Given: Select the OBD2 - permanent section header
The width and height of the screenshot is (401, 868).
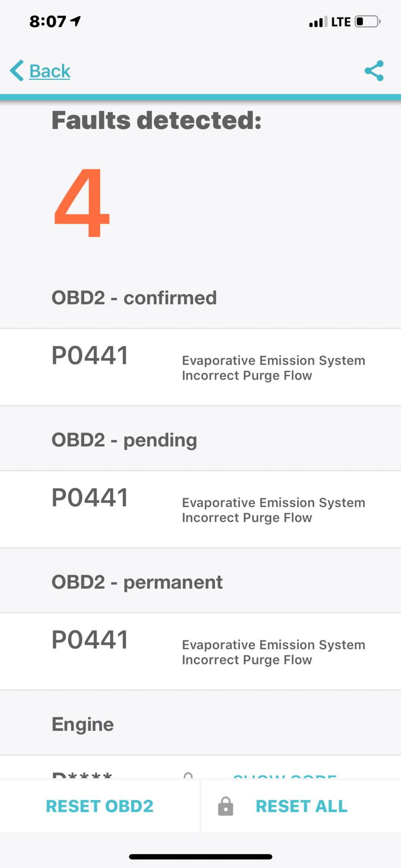Looking at the screenshot, I should tap(137, 582).
